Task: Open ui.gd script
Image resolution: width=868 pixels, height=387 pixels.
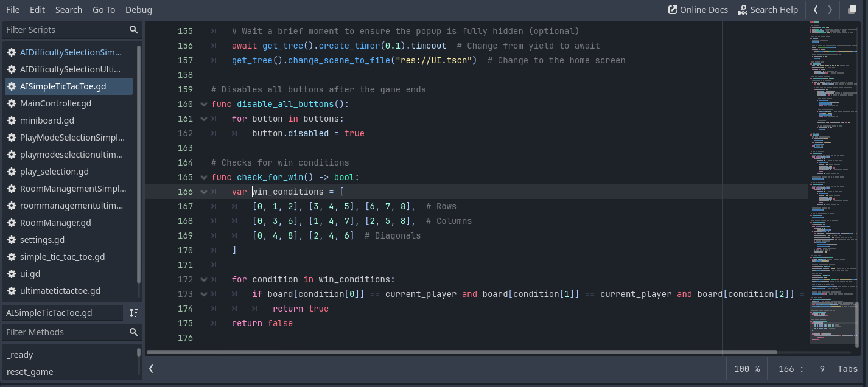Action: (x=69, y=274)
